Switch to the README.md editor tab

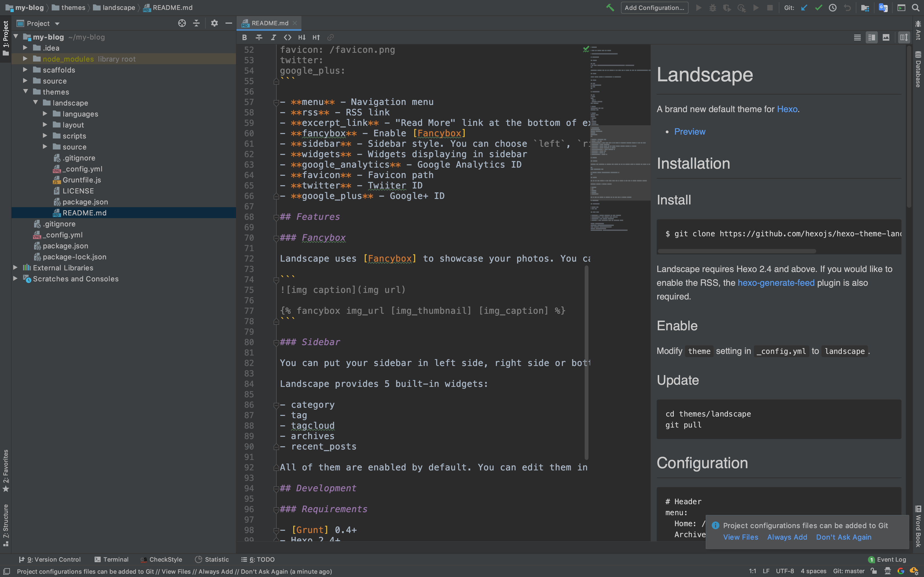click(269, 23)
